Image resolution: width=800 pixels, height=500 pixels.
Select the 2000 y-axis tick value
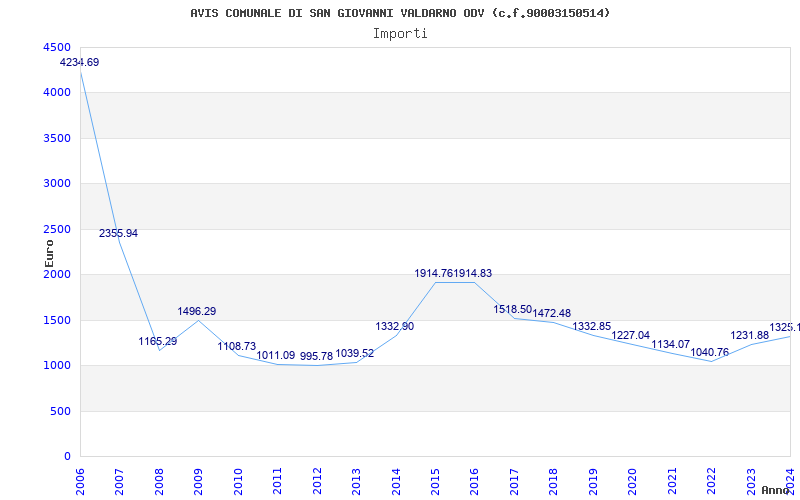click(x=57, y=275)
